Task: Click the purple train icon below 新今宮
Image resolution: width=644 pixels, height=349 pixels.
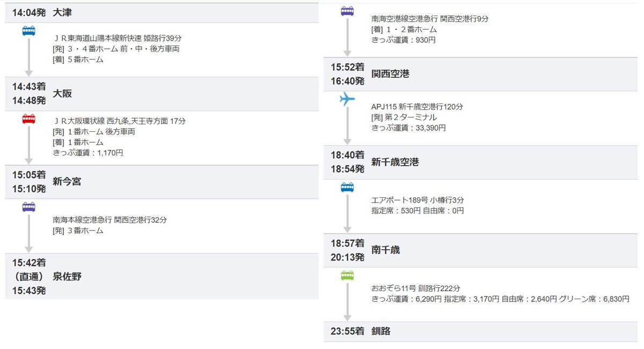Action: point(29,207)
